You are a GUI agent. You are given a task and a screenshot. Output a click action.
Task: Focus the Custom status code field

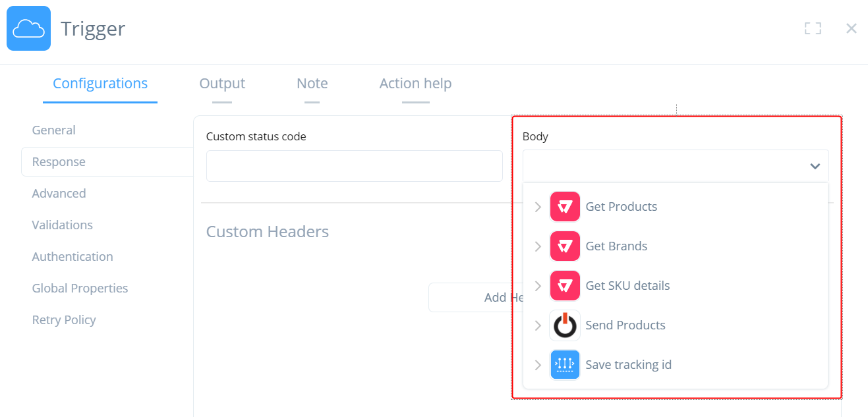pyautogui.click(x=355, y=166)
